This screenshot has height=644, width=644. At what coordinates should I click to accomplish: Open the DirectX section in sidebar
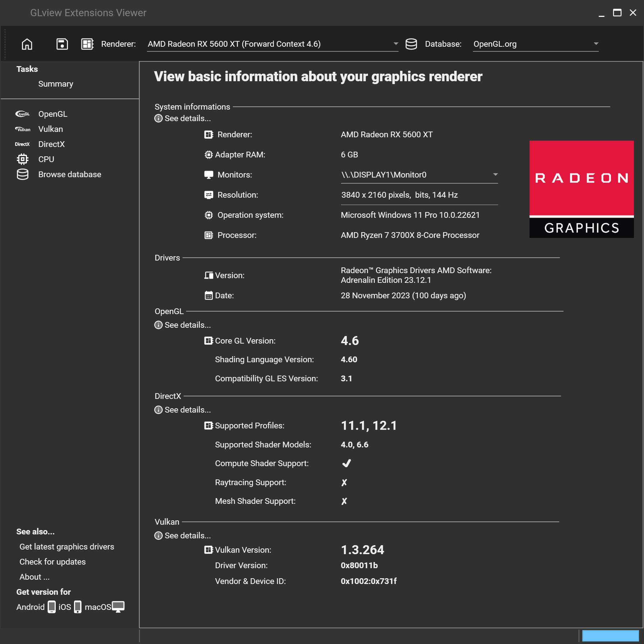pyautogui.click(x=51, y=144)
